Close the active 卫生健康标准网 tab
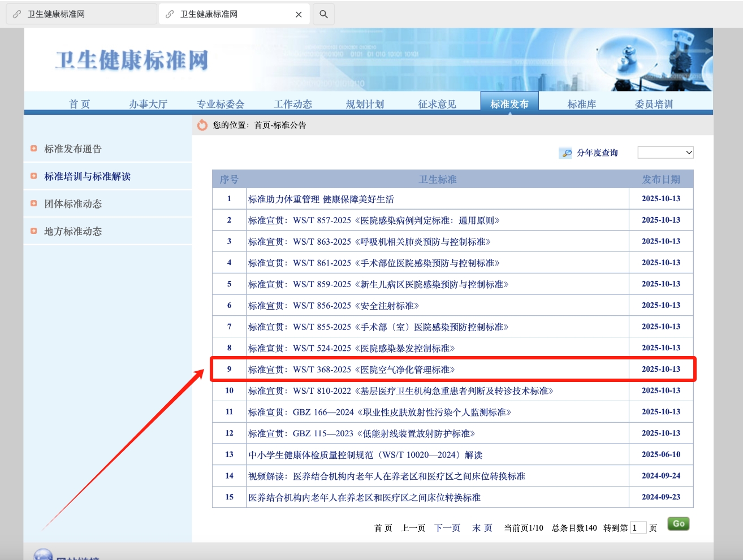 tap(299, 15)
